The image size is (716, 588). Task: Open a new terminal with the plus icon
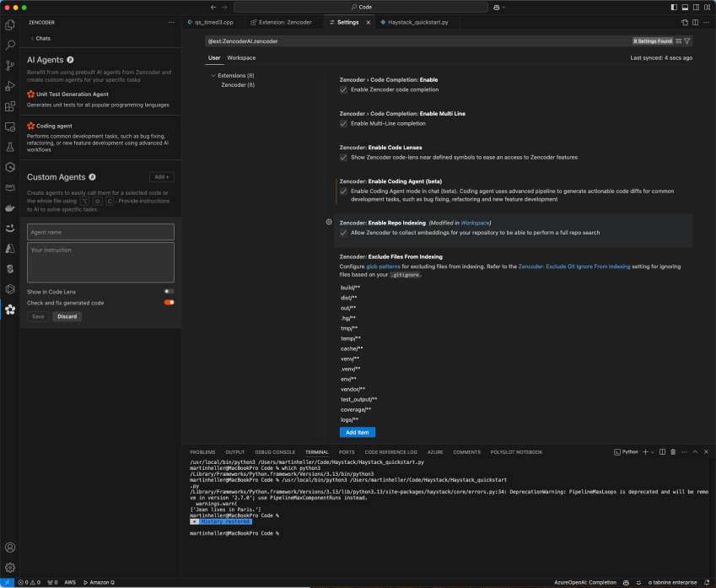coord(645,451)
